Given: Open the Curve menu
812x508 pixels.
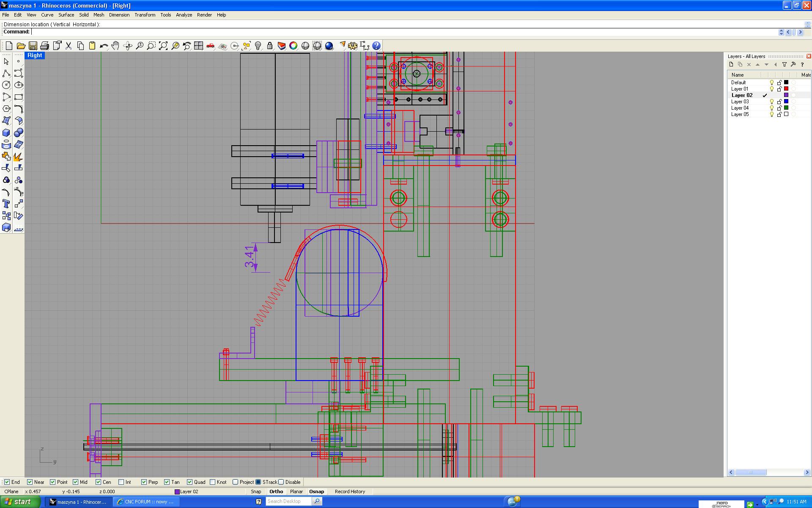Looking at the screenshot, I should [47, 15].
